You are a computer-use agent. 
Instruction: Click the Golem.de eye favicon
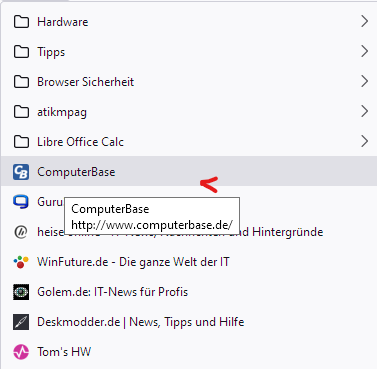pyautogui.click(x=21, y=292)
